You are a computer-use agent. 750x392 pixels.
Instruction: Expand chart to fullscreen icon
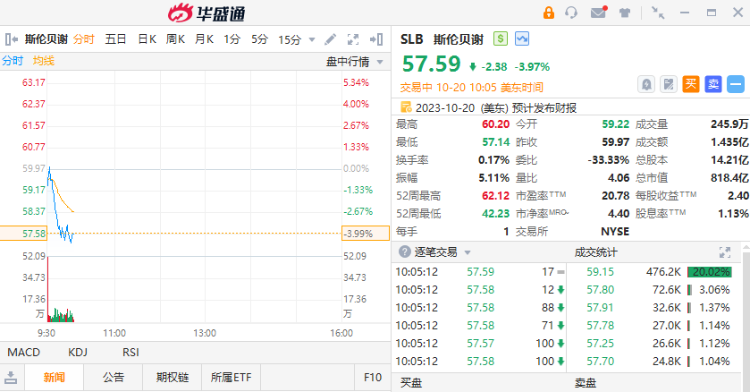click(353, 39)
